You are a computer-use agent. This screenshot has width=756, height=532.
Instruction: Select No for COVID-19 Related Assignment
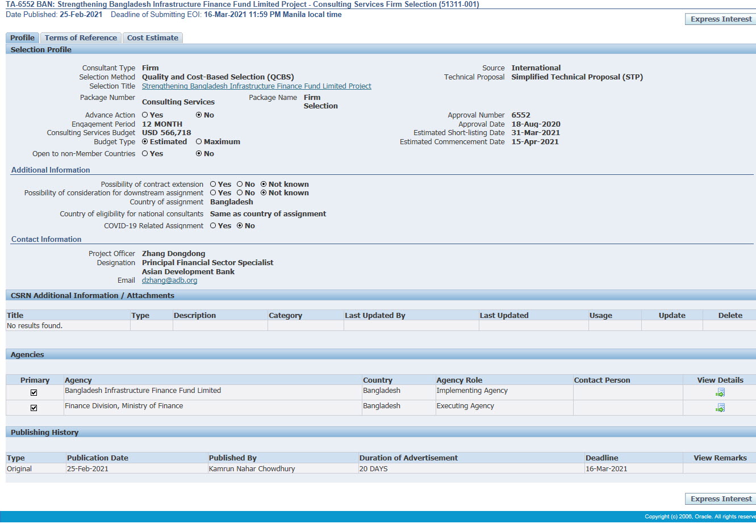point(240,225)
